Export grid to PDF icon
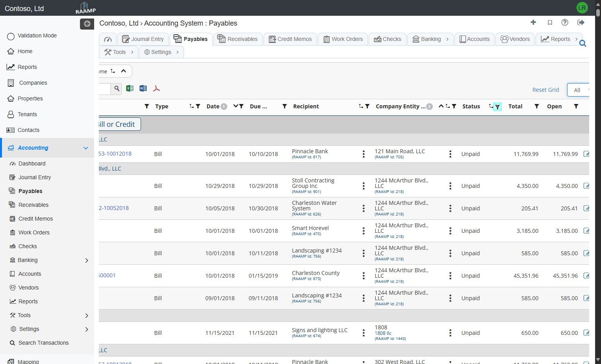 (x=156, y=88)
